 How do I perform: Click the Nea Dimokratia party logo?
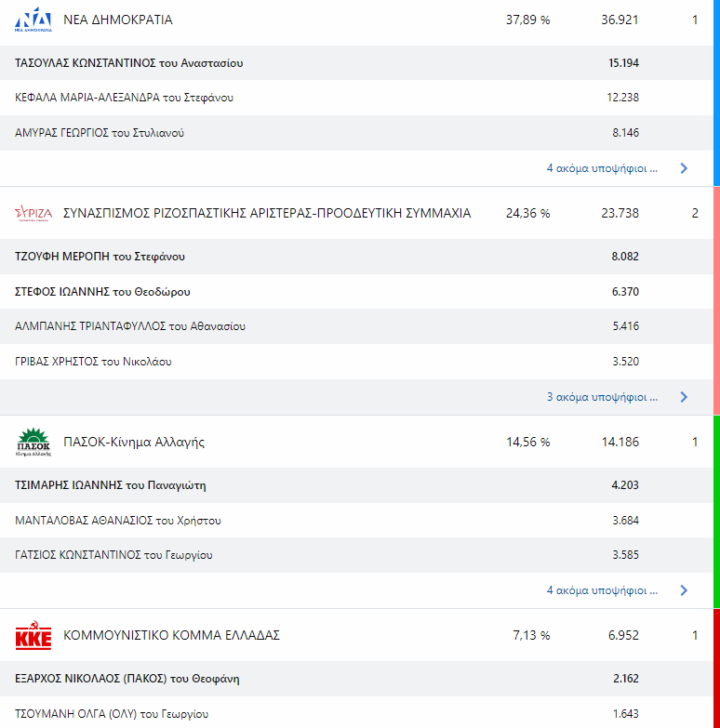click(x=33, y=20)
